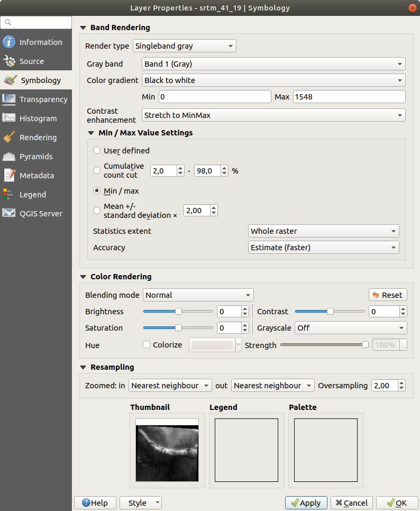Click the Brightness slider handle
Viewport: 420px width, 511px height.
coord(179,312)
